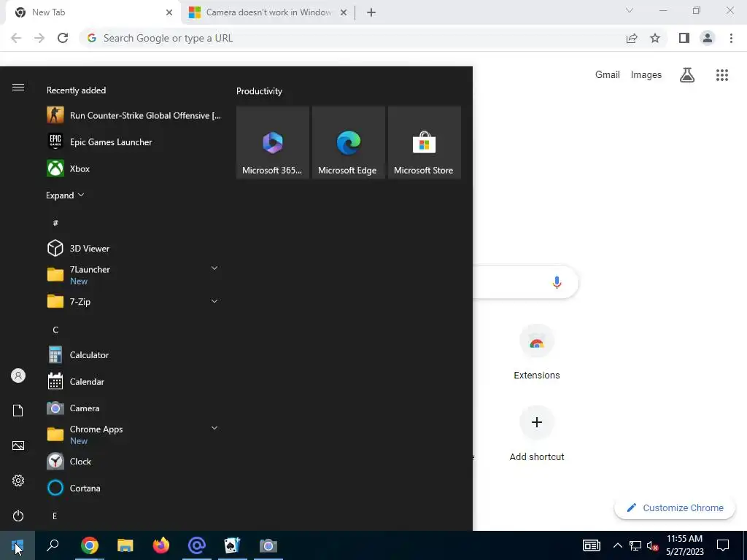The height and width of the screenshot is (560, 747).
Task: Open the clock and date flyout
Action: point(684,545)
